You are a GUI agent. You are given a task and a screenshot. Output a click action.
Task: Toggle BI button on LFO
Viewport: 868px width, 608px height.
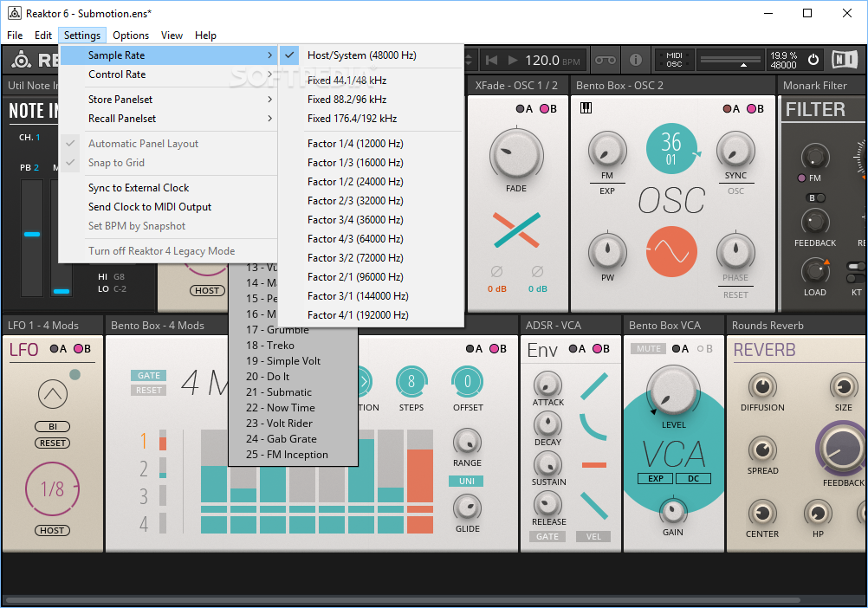[53, 426]
